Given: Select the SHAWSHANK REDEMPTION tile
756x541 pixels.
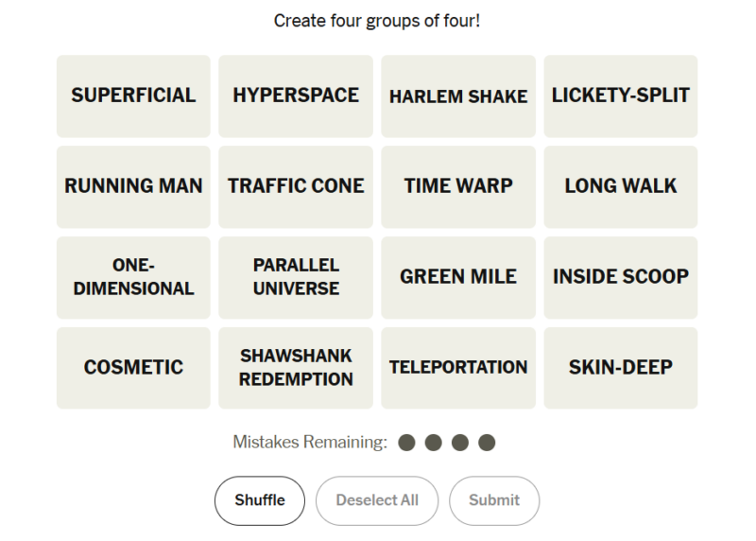Looking at the screenshot, I should click(x=296, y=368).
